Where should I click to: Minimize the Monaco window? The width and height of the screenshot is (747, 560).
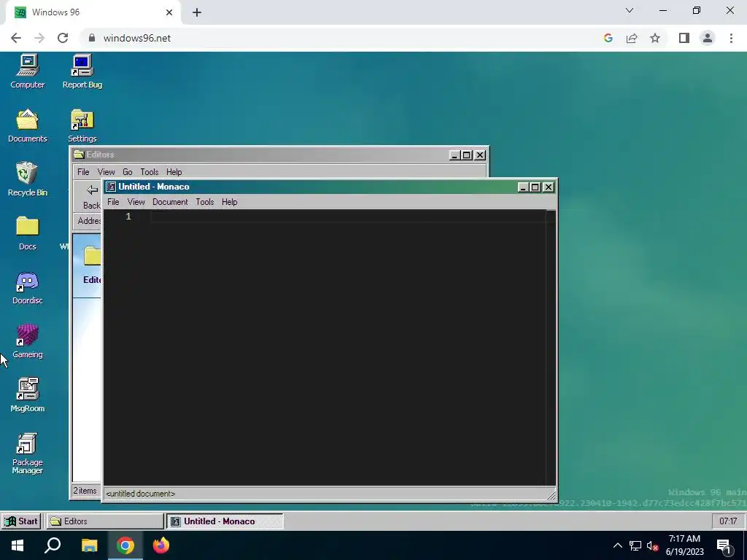pos(522,187)
